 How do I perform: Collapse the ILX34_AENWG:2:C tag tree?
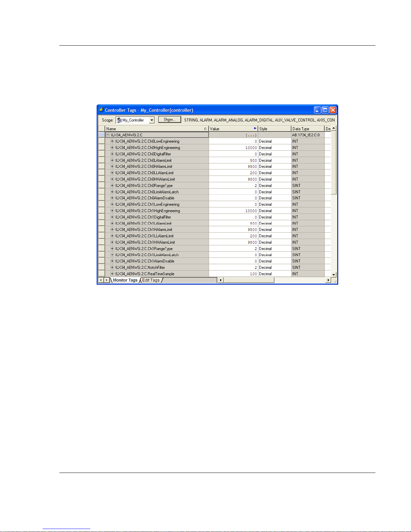pos(108,135)
